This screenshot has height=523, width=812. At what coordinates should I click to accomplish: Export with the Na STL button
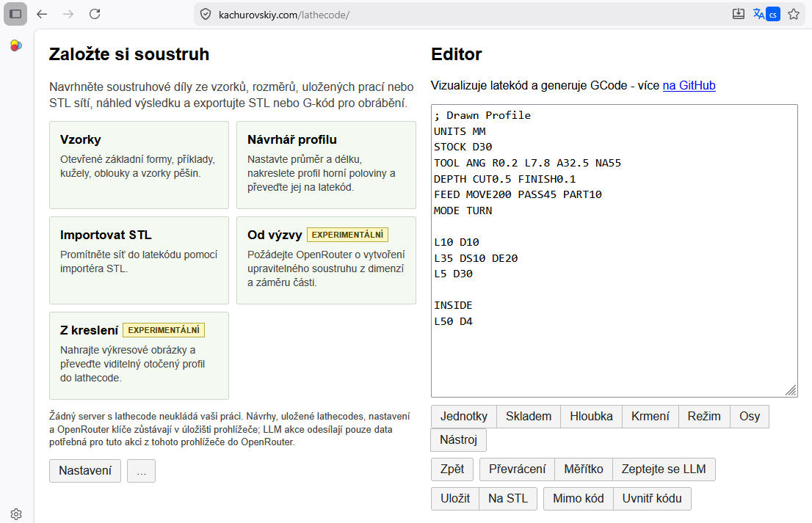[x=508, y=499]
